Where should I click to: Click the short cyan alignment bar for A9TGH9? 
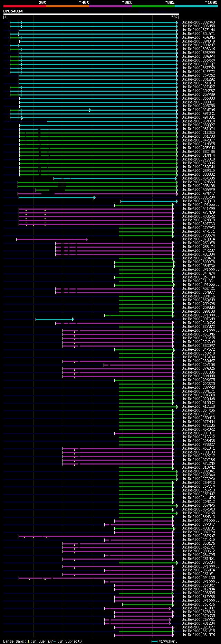pyautogui.click(x=55, y=319)
